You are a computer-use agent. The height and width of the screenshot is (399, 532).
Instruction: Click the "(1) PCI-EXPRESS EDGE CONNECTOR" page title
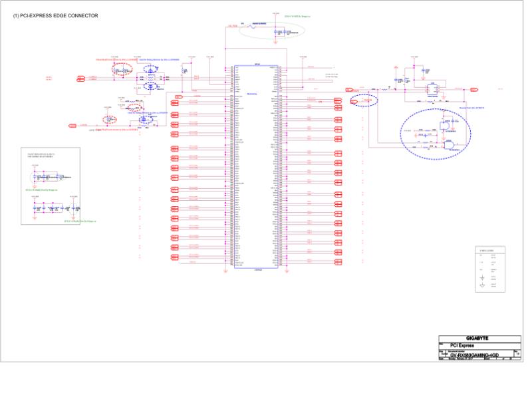click(55, 15)
